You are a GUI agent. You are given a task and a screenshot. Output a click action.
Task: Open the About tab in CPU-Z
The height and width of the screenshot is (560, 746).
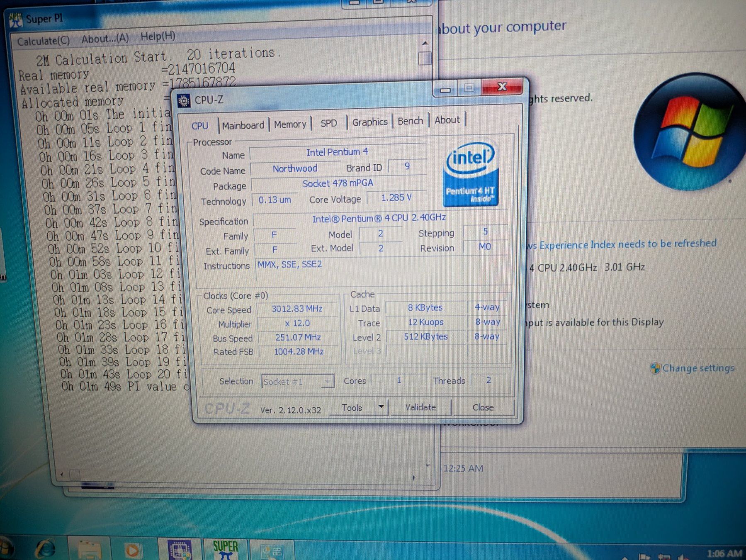pos(447,120)
